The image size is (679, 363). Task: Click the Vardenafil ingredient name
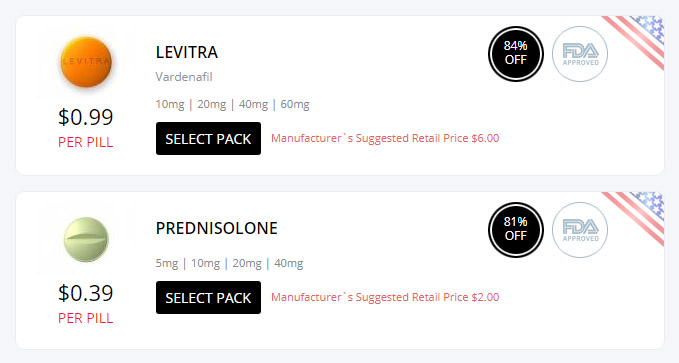point(184,77)
